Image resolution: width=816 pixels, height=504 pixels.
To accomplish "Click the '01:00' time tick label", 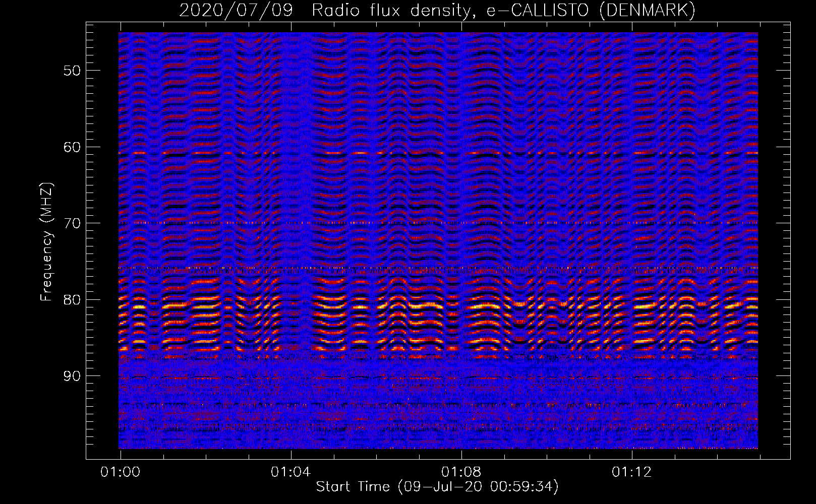I will coord(120,472).
